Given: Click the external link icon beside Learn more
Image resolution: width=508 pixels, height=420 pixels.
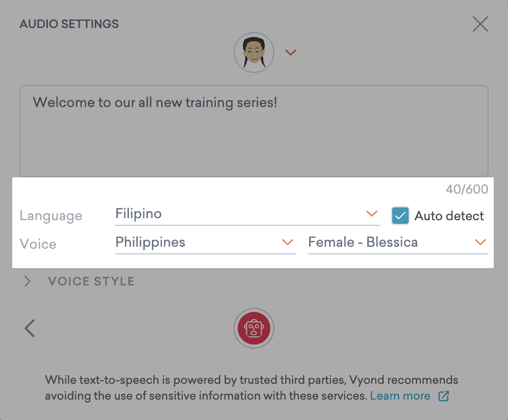Looking at the screenshot, I should 443,396.
